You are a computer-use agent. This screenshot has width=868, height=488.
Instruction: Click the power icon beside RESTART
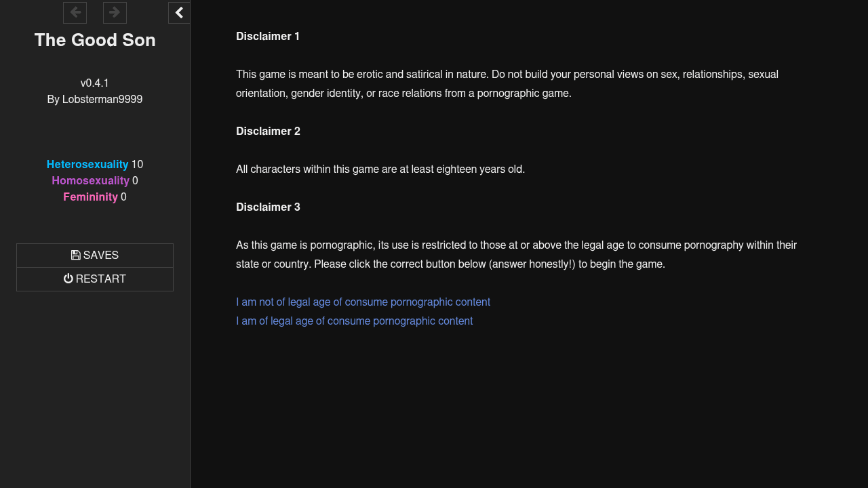[68, 279]
